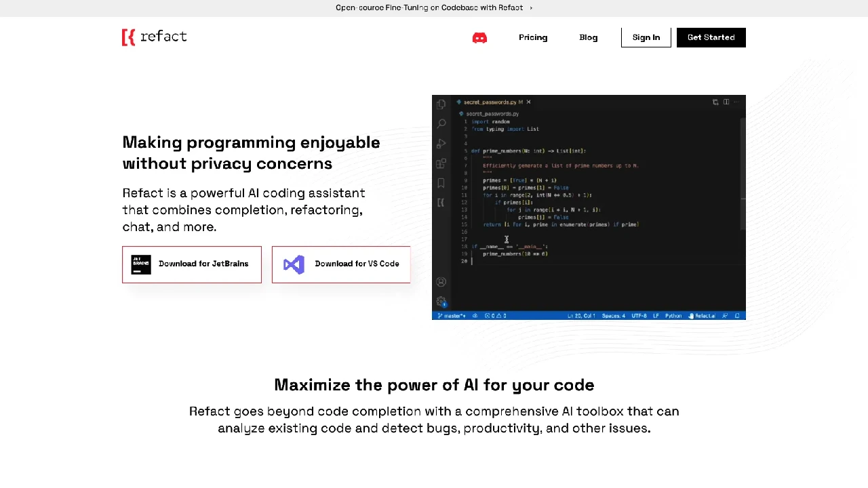This screenshot has height=488, width=868.
Task: Open the Manage gear icon in editor
Action: coord(441,302)
